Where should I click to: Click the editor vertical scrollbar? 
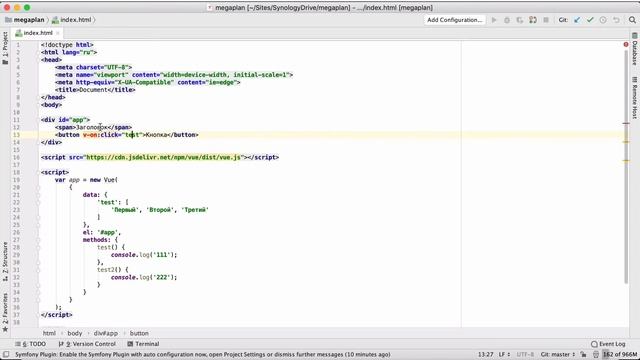click(x=626, y=167)
